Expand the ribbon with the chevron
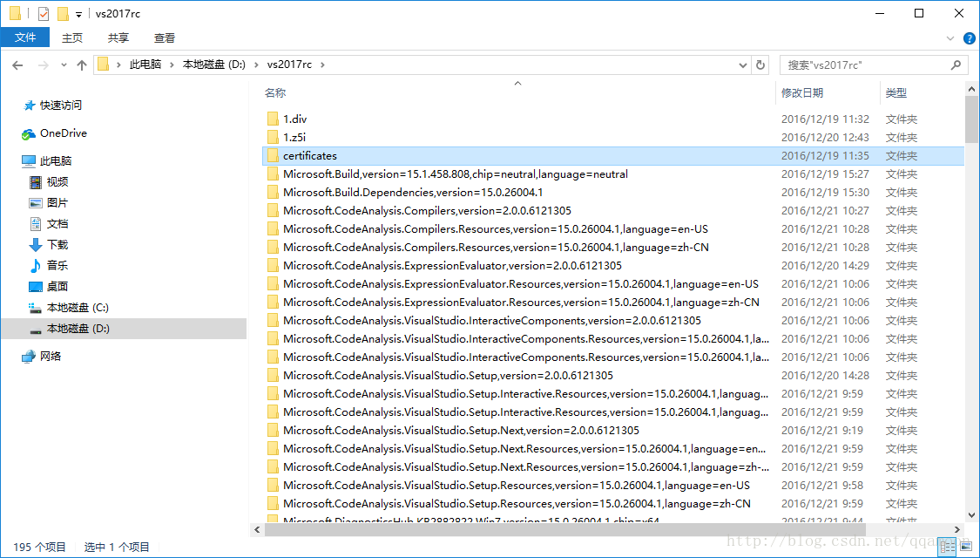Viewport: 980px width, 558px height. point(952,38)
